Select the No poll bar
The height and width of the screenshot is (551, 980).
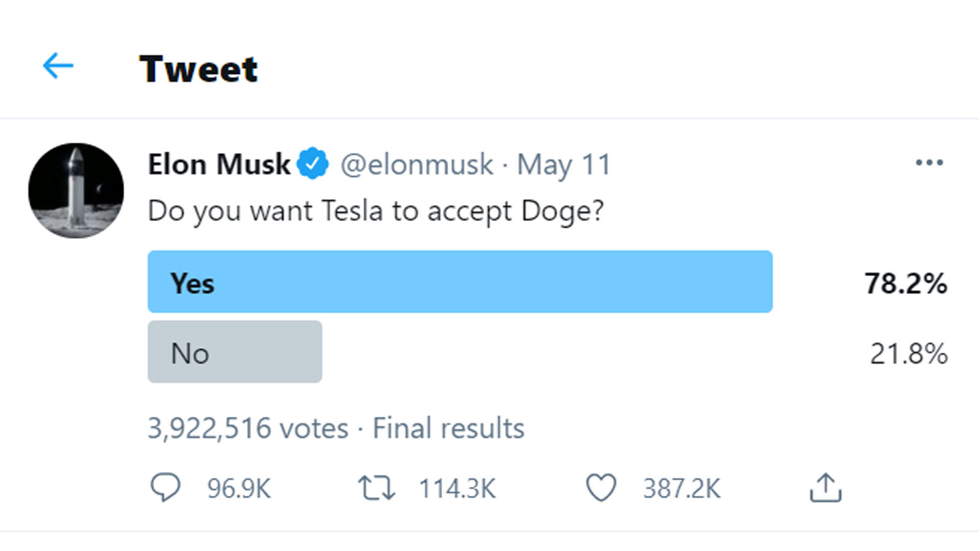pos(235,351)
